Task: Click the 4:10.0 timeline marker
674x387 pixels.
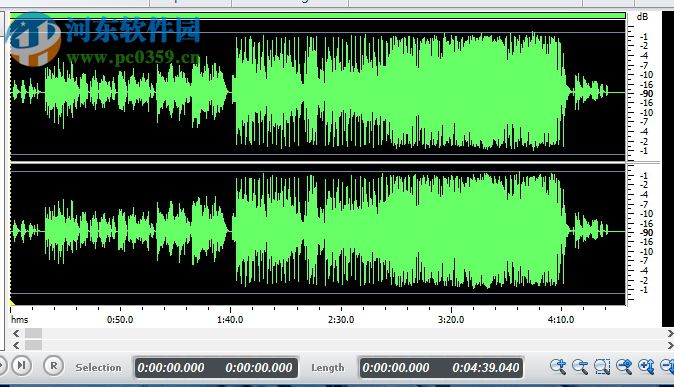Action: pos(561,319)
